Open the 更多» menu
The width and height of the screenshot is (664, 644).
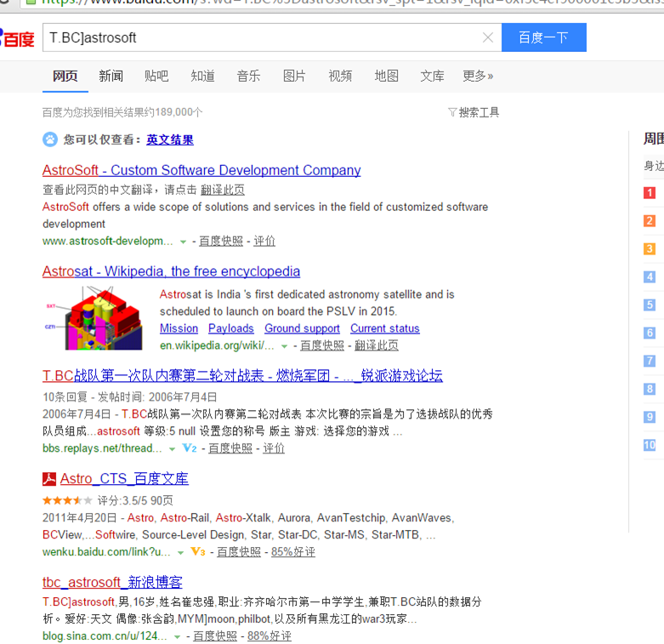478,76
